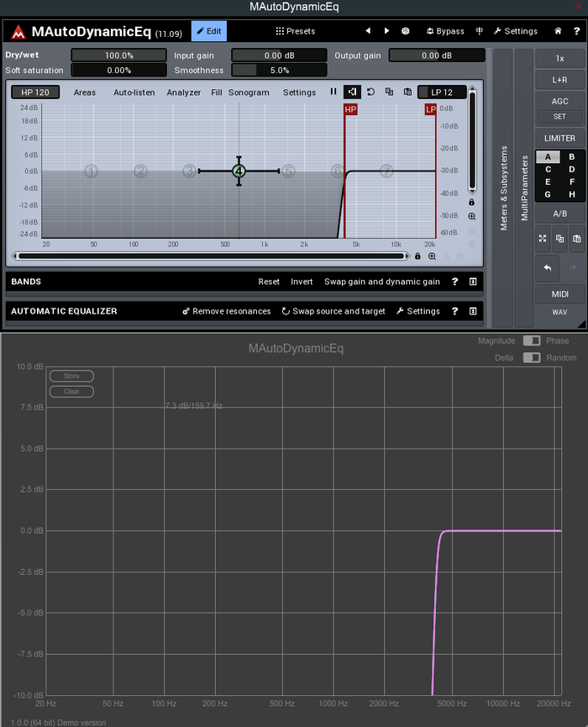This screenshot has width=588, height=727.
Task: Click the SET button under AGC
Action: tap(559, 116)
